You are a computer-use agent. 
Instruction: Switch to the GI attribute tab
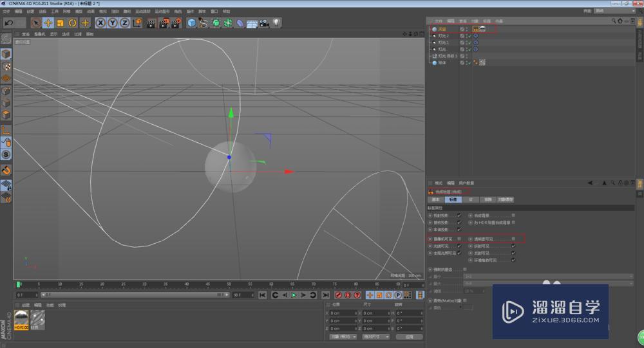pyautogui.click(x=471, y=200)
